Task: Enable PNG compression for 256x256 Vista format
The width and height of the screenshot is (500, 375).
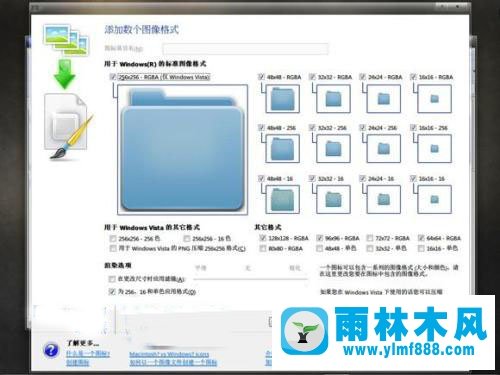Action: (x=113, y=249)
